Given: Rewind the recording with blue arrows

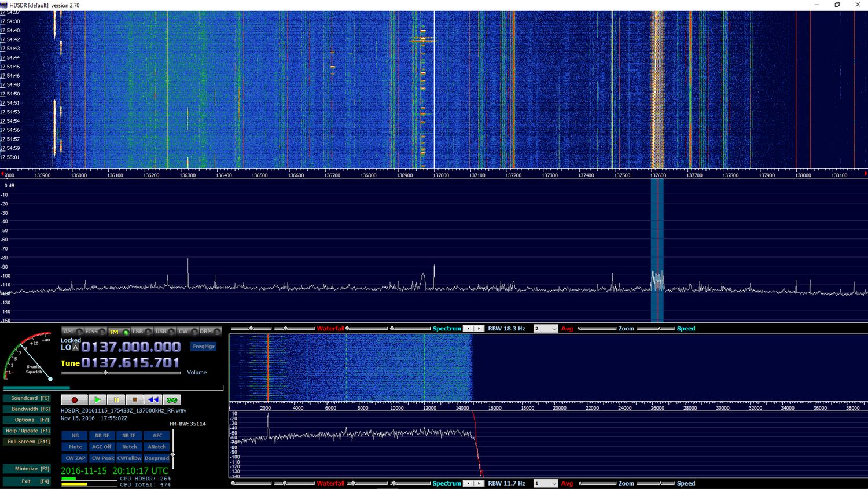Looking at the screenshot, I should point(153,400).
